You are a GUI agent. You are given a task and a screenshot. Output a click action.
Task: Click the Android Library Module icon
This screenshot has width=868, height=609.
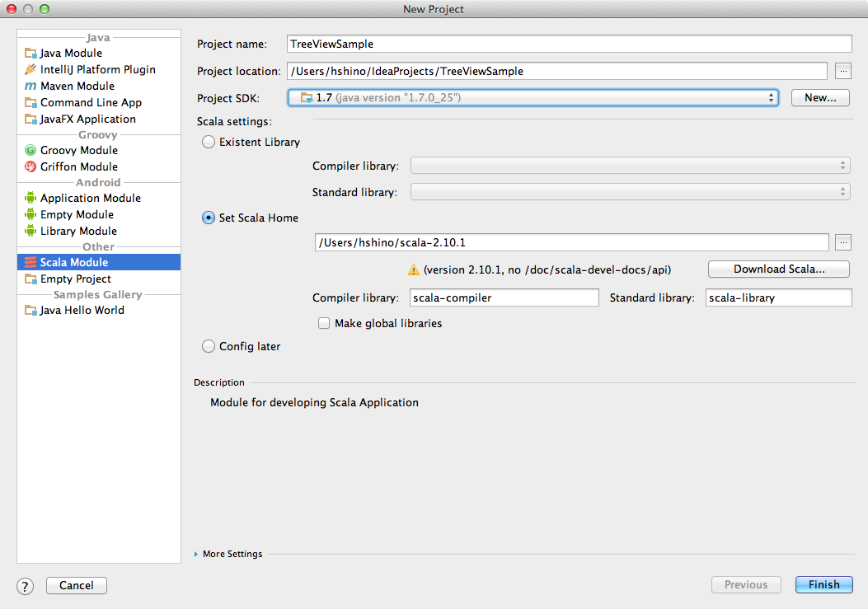30,231
